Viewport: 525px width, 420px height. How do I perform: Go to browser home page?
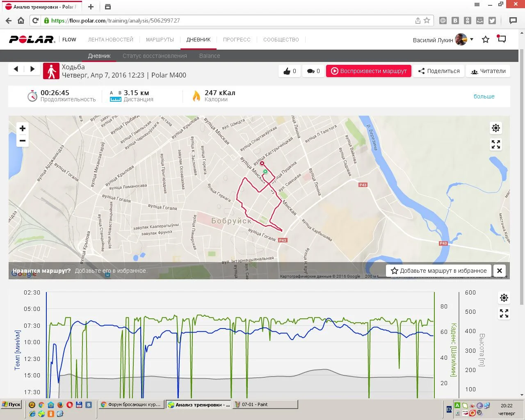coord(21,21)
